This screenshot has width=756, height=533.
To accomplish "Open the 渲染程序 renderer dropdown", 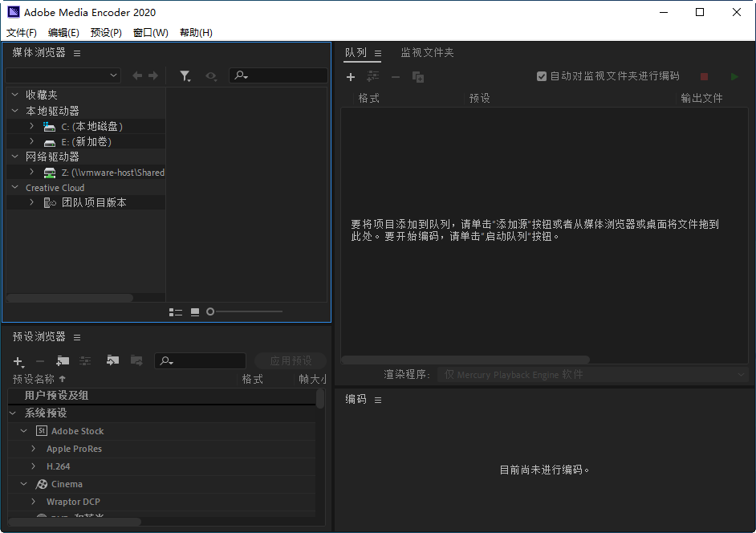I will (592, 374).
